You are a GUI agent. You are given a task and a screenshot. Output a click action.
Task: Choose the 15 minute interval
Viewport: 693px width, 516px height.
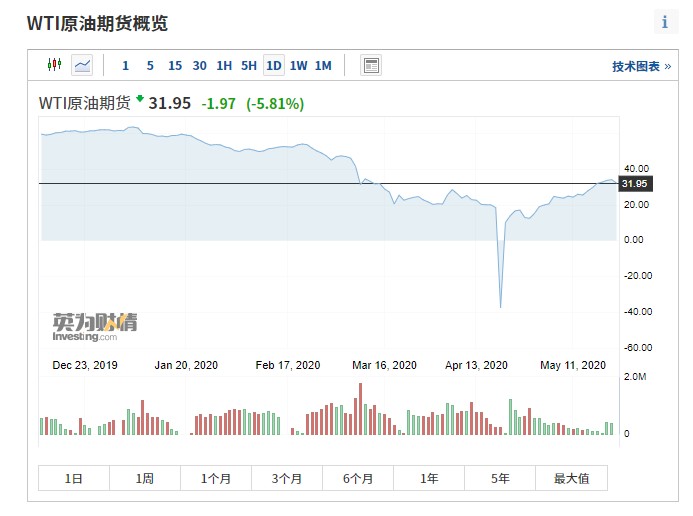pyautogui.click(x=175, y=66)
